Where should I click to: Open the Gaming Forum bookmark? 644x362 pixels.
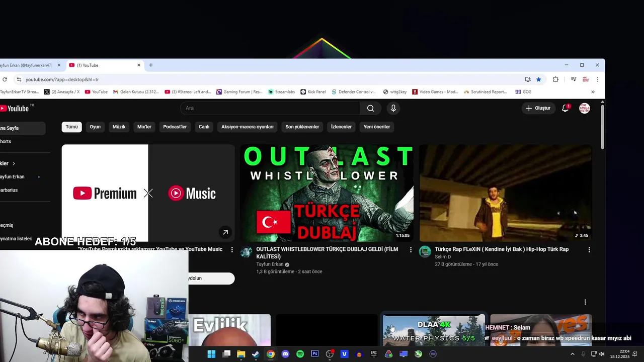tap(239, 92)
